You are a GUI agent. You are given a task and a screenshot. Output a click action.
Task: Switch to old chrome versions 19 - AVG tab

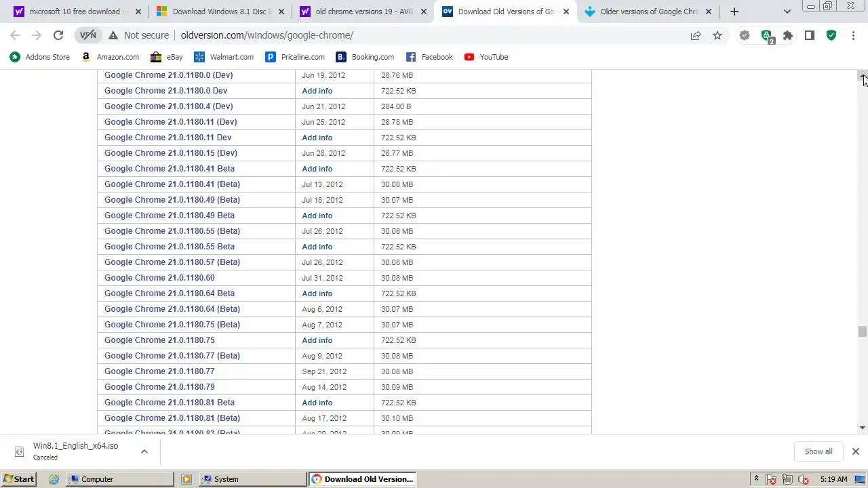click(363, 12)
